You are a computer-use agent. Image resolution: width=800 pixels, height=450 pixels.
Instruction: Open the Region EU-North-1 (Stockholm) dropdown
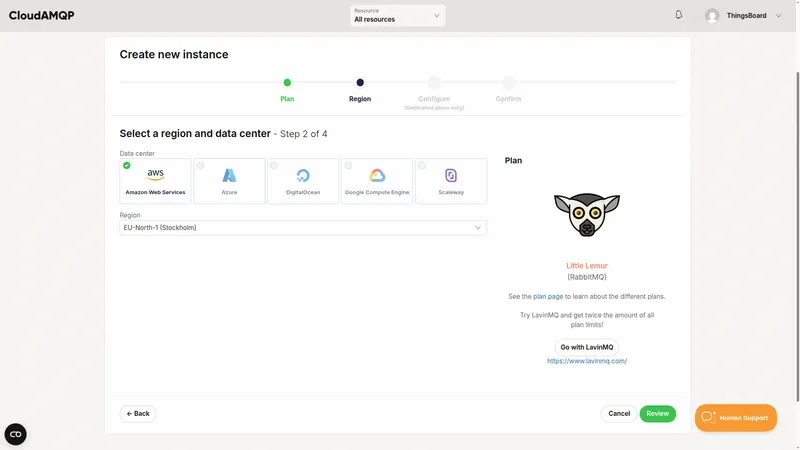point(303,228)
